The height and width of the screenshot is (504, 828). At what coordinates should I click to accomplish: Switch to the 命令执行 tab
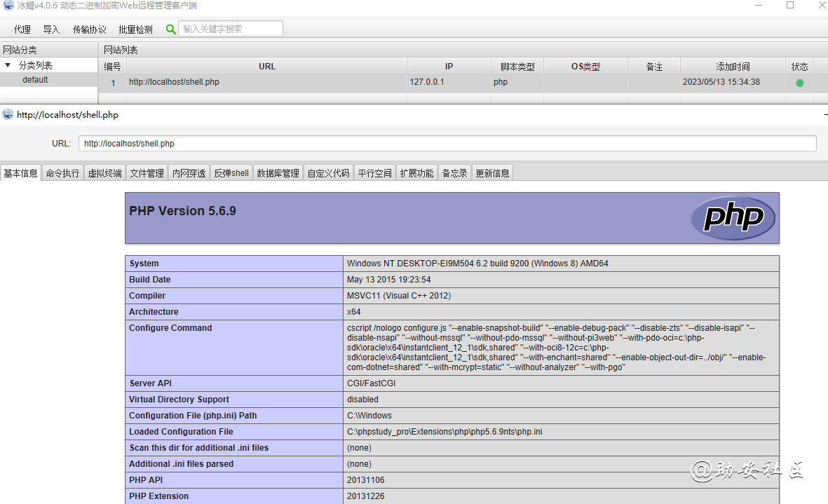coord(62,173)
